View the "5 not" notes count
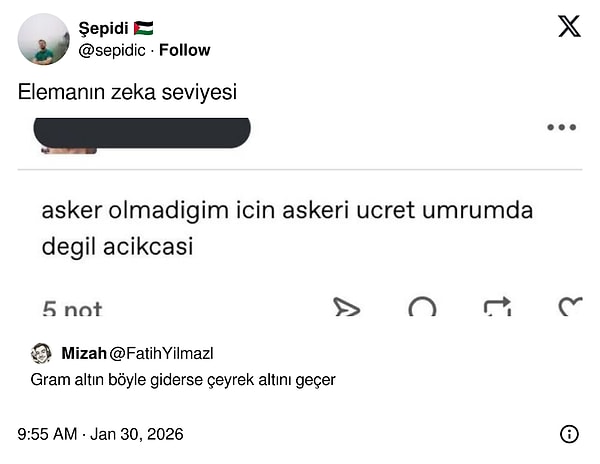The image size is (600, 464). click(72, 310)
